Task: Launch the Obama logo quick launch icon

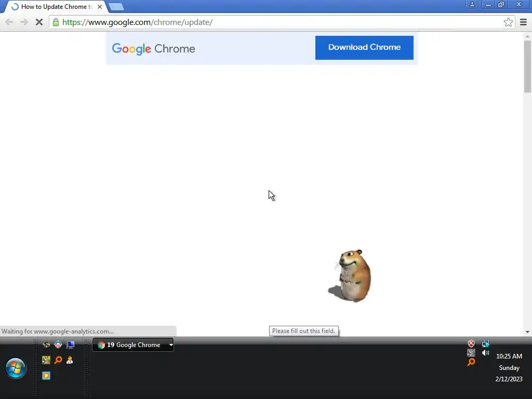Action: 58,345
